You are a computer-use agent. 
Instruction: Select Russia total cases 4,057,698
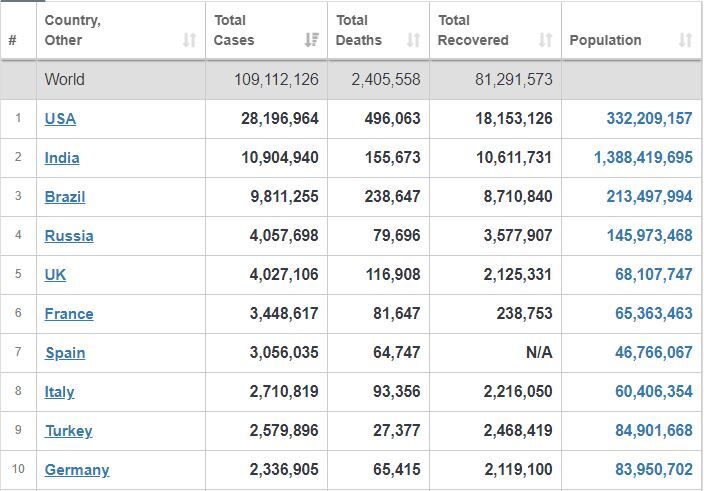tap(284, 236)
